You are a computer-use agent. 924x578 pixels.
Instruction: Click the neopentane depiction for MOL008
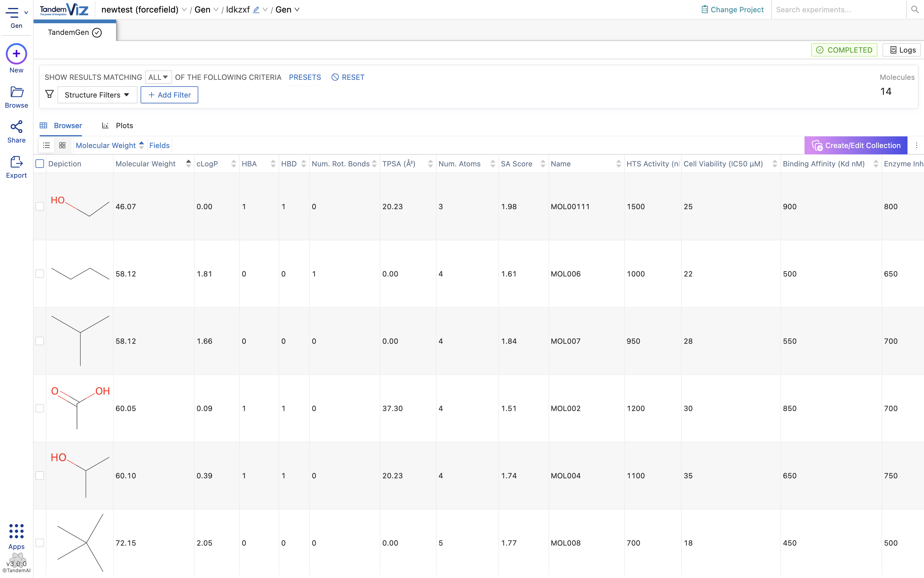click(81, 543)
